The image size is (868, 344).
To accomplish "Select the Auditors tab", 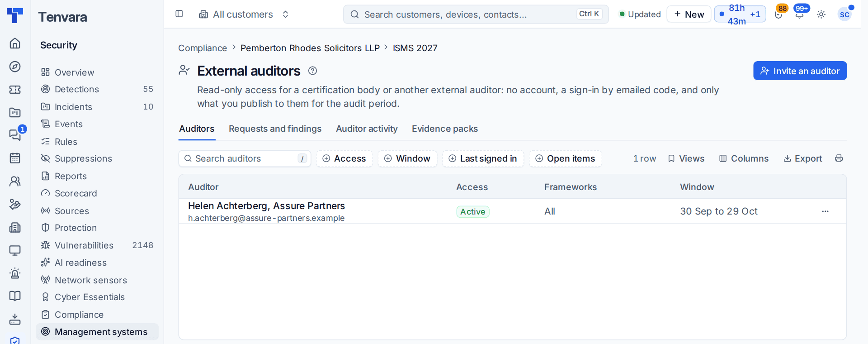I will pos(197,129).
